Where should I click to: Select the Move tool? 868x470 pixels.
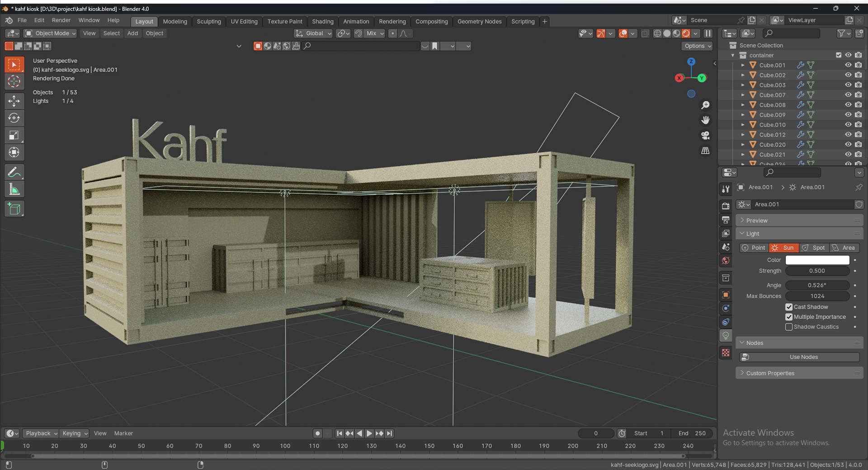pyautogui.click(x=14, y=101)
